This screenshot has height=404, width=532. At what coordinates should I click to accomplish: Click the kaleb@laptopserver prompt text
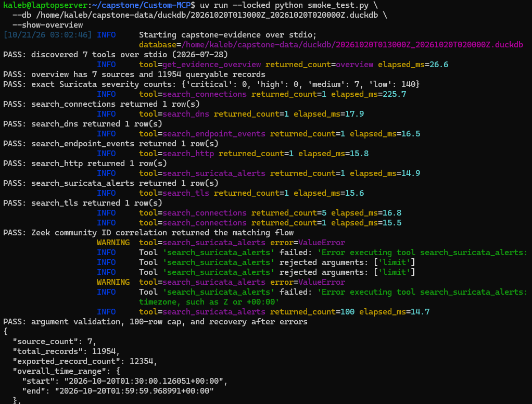(x=45, y=5)
